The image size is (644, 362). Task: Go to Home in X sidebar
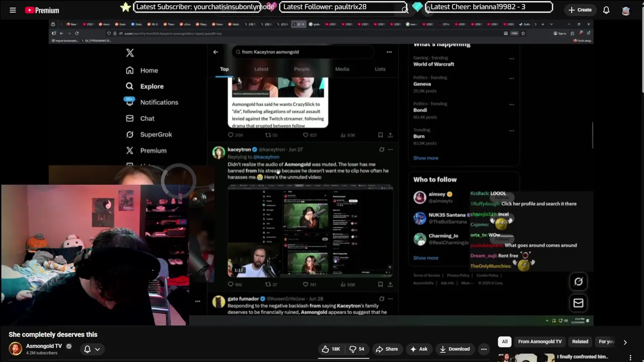tap(142, 70)
